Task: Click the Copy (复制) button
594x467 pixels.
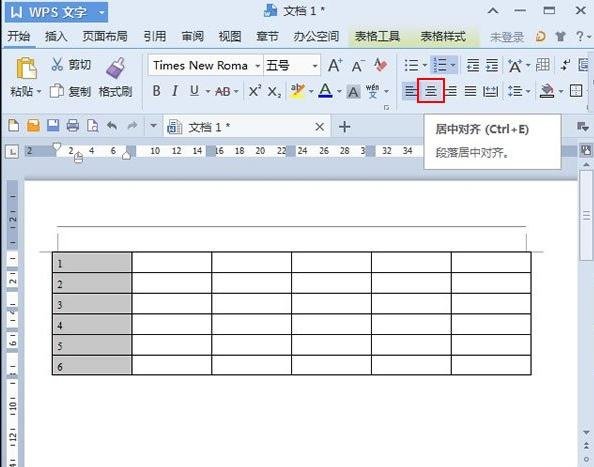Action: tap(70, 91)
